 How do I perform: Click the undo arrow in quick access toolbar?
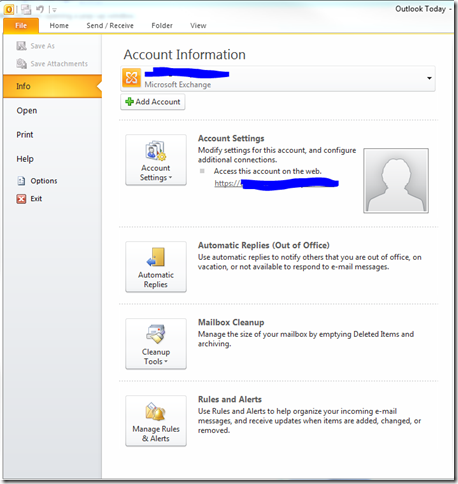pyautogui.click(x=40, y=9)
